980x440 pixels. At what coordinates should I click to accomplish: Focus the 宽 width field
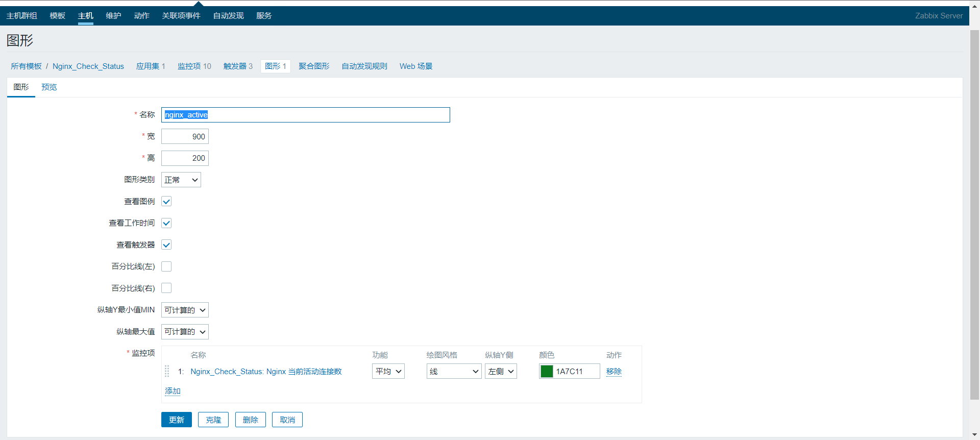tap(185, 136)
